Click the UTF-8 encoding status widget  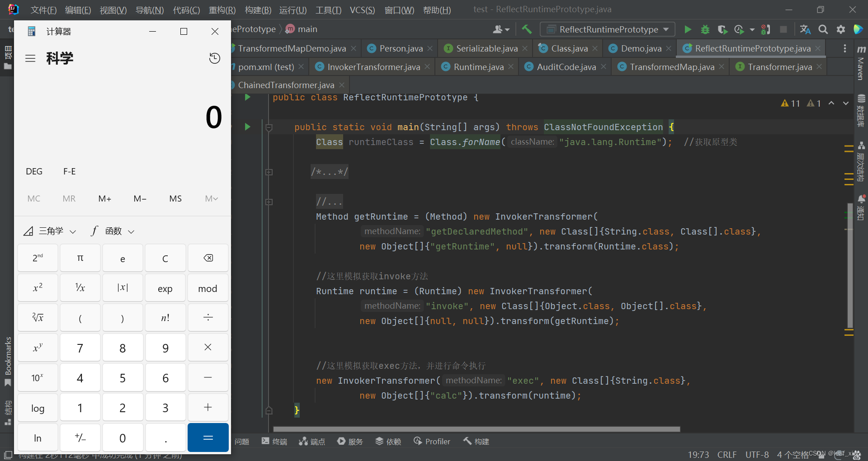click(x=757, y=454)
